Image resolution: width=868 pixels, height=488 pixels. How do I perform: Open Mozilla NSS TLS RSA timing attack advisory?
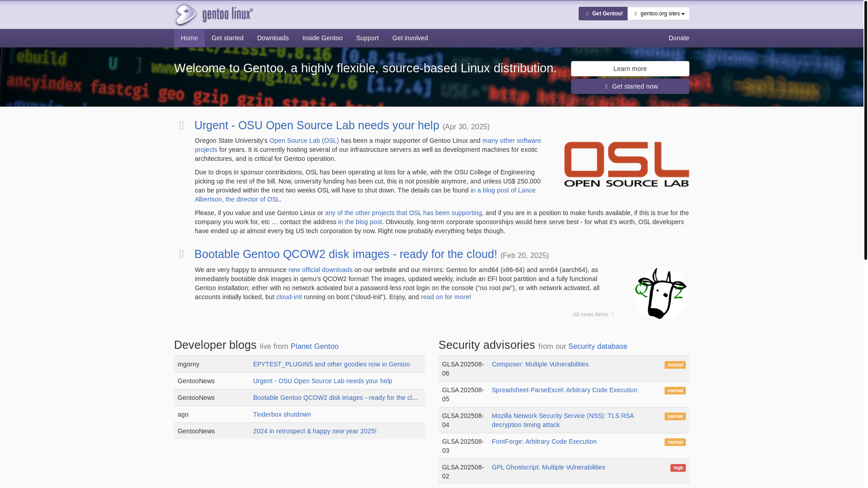(563, 420)
